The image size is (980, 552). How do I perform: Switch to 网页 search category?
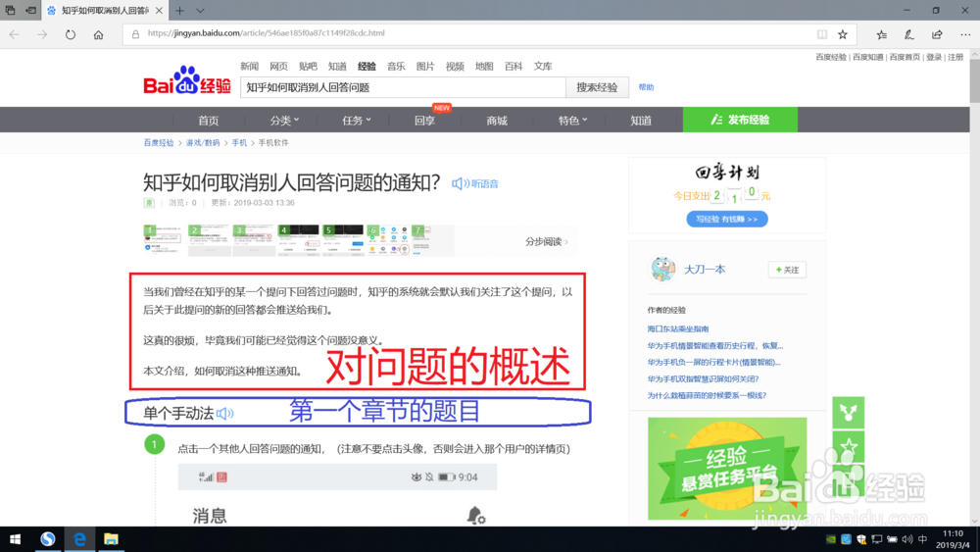(x=278, y=67)
